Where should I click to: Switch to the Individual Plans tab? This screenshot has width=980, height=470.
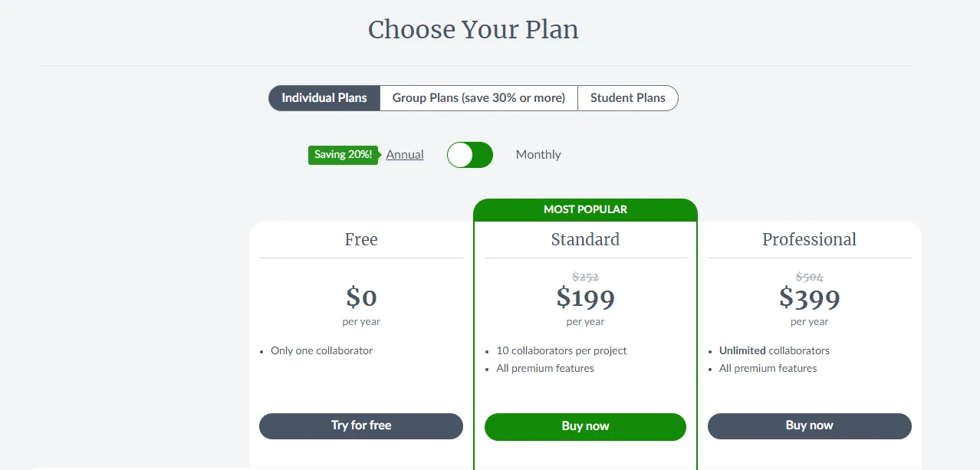pyautogui.click(x=324, y=98)
